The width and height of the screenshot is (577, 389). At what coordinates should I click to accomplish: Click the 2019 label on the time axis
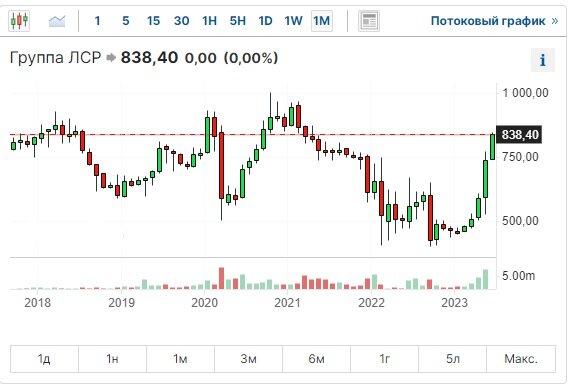coord(121,303)
